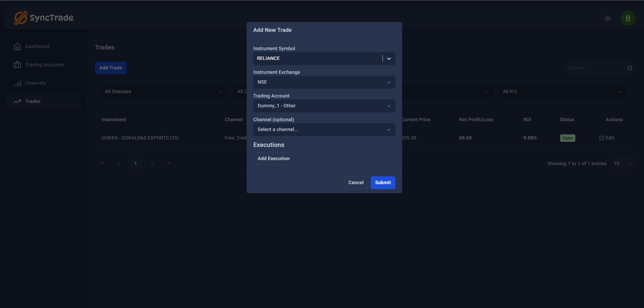Expand the Instrument Symbol RELIANCE dropdown arrow
The image size is (644, 308).
[x=389, y=59]
